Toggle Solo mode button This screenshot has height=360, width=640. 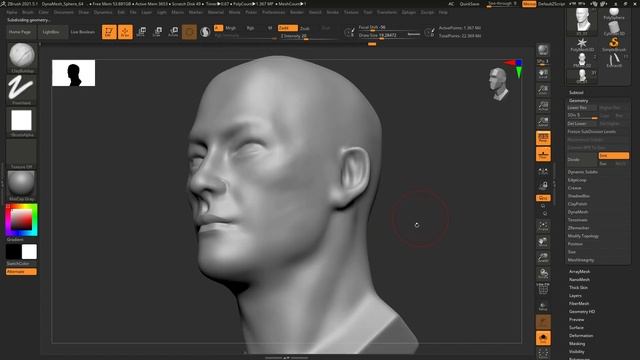tap(543, 338)
